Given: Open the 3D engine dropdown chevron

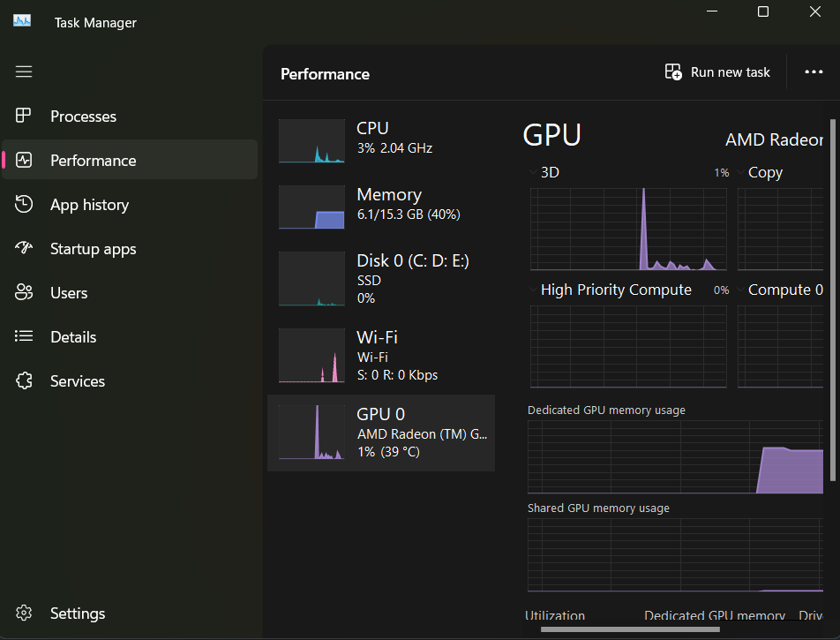Looking at the screenshot, I should click(x=533, y=172).
